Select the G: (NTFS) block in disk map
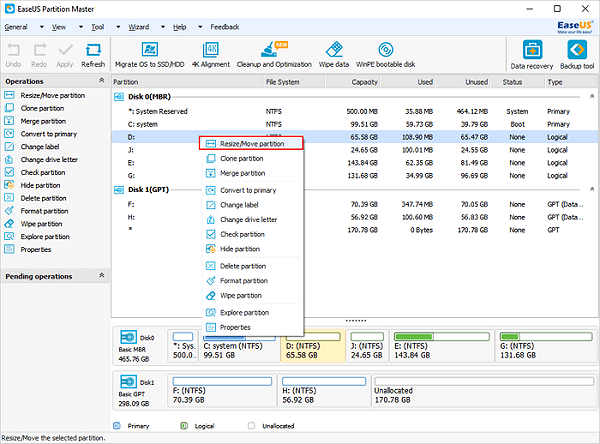 (546, 346)
